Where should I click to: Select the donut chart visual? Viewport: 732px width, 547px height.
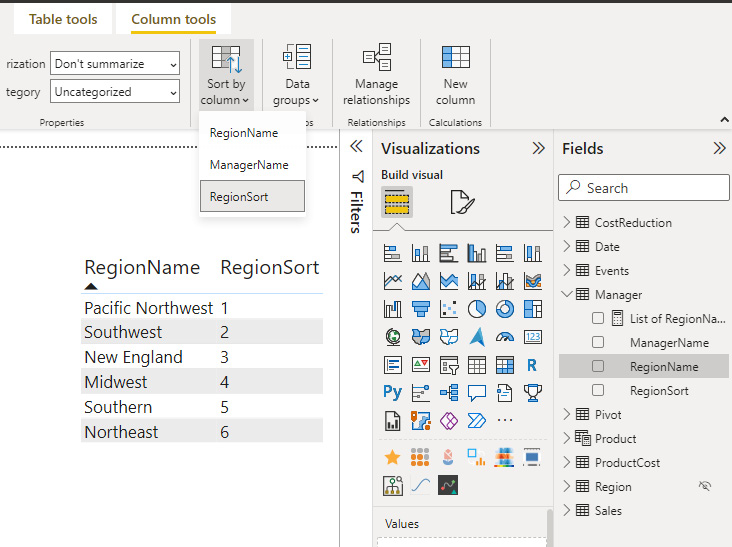pyautogui.click(x=504, y=309)
